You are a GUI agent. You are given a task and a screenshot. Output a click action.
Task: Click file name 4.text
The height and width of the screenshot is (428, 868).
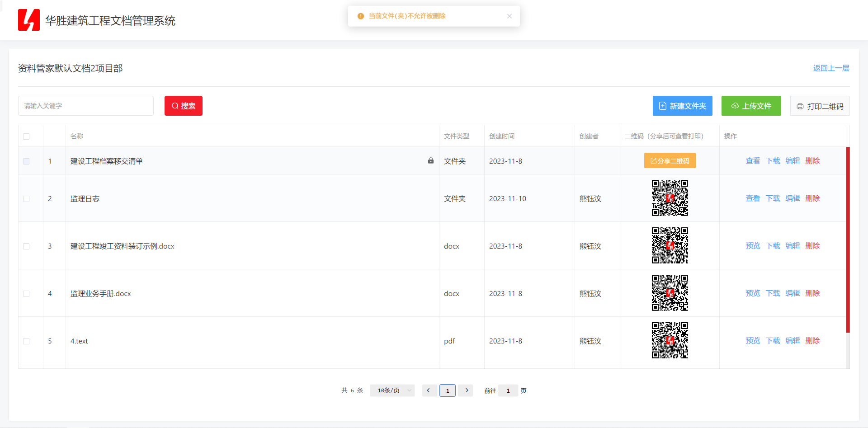coord(79,341)
